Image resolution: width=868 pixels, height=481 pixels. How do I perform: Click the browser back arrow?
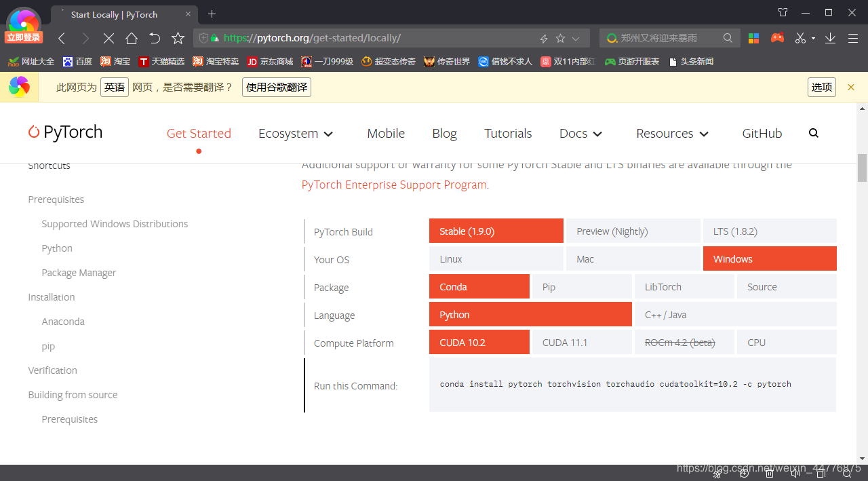point(62,39)
